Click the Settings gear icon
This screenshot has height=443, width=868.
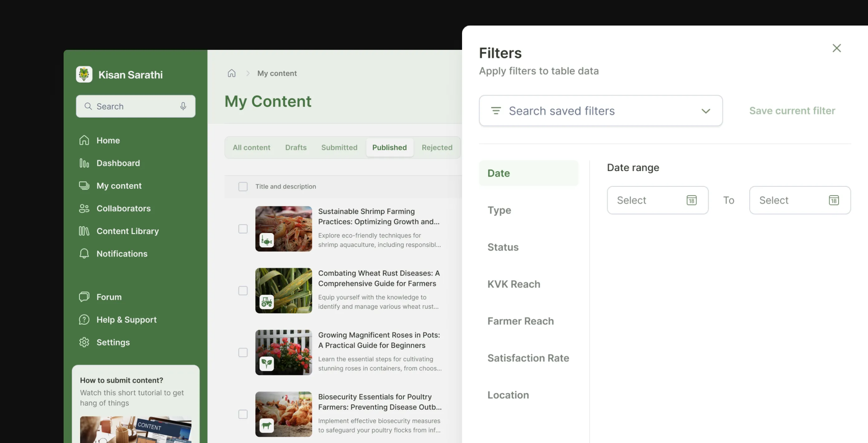[84, 342]
